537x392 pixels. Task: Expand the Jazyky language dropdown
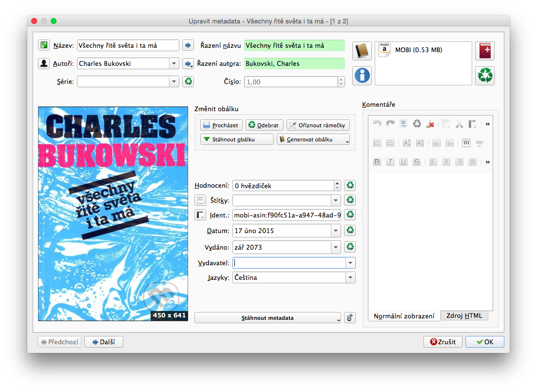[x=350, y=278]
